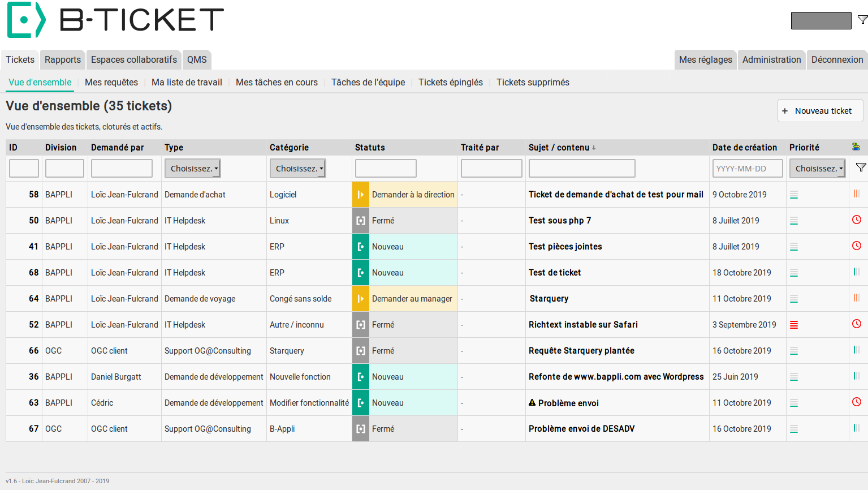Click red clock icon for ticket 41
Screen dimensions: 868x490
pyautogui.click(x=857, y=246)
